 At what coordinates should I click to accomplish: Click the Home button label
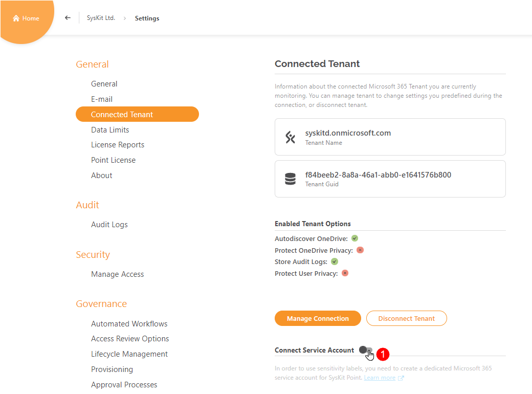tap(31, 18)
